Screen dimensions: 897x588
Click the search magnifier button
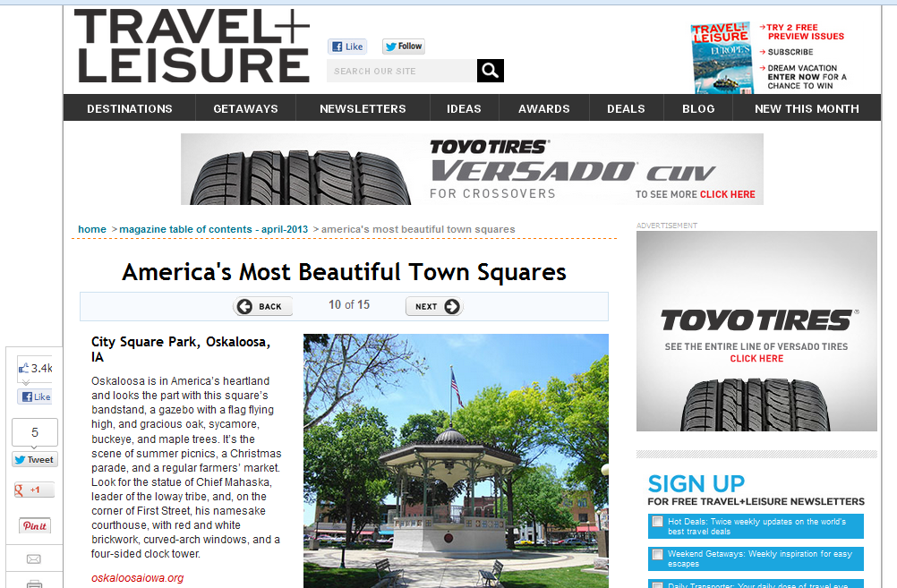[491, 71]
